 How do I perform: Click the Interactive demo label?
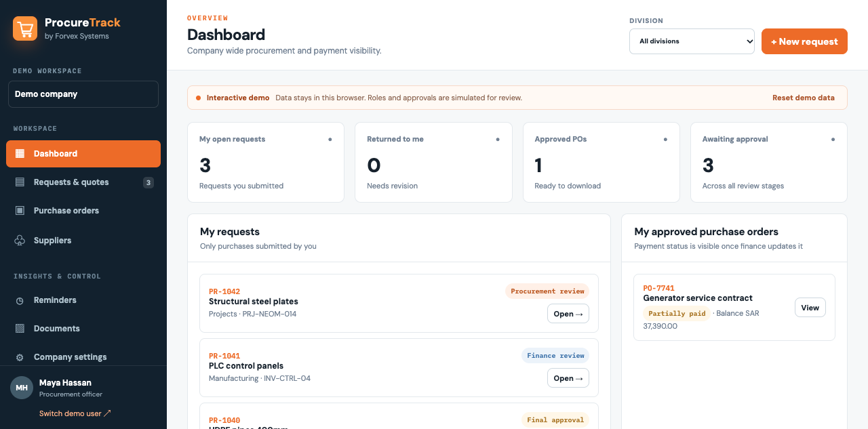(238, 98)
